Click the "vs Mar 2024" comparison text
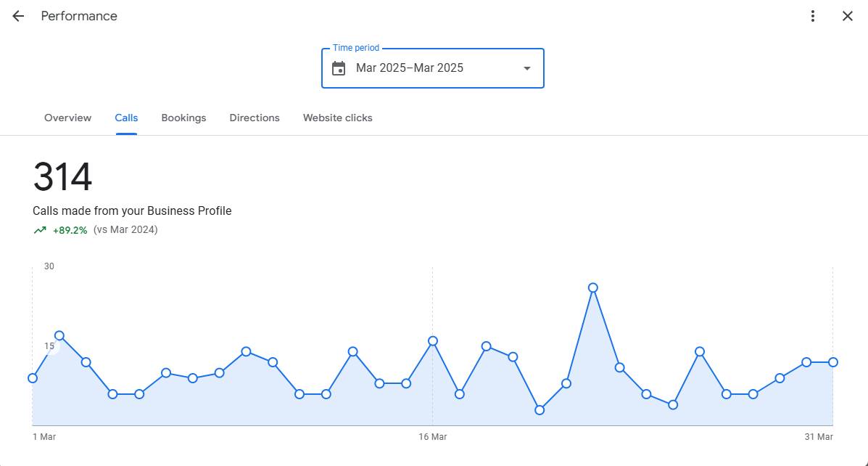Image resolution: width=868 pixels, height=466 pixels. pos(125,230)
